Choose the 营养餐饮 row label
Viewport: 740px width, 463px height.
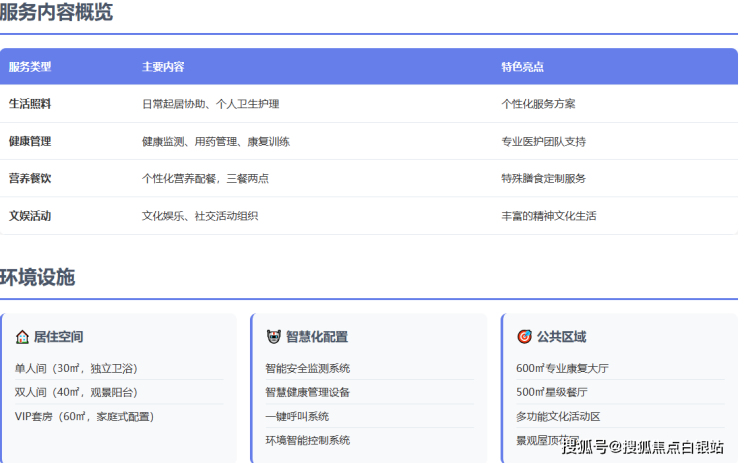(30, 179)
